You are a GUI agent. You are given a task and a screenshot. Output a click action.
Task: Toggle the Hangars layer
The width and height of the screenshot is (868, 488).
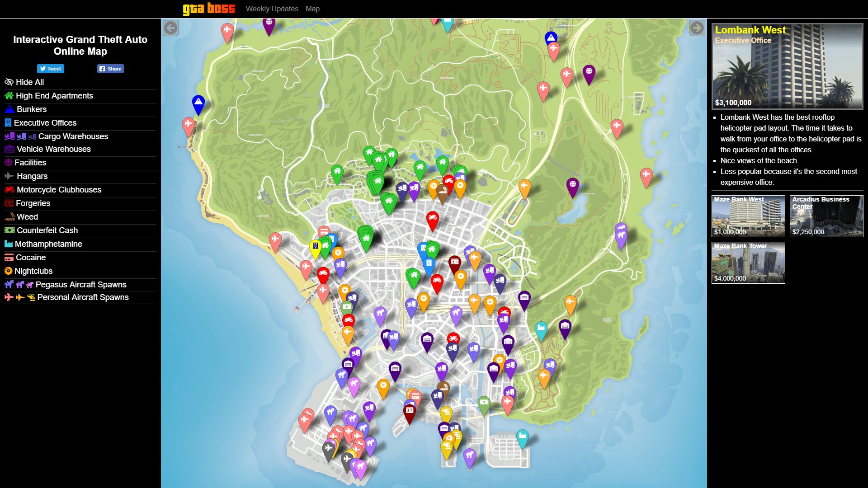(x=26, y=176)
